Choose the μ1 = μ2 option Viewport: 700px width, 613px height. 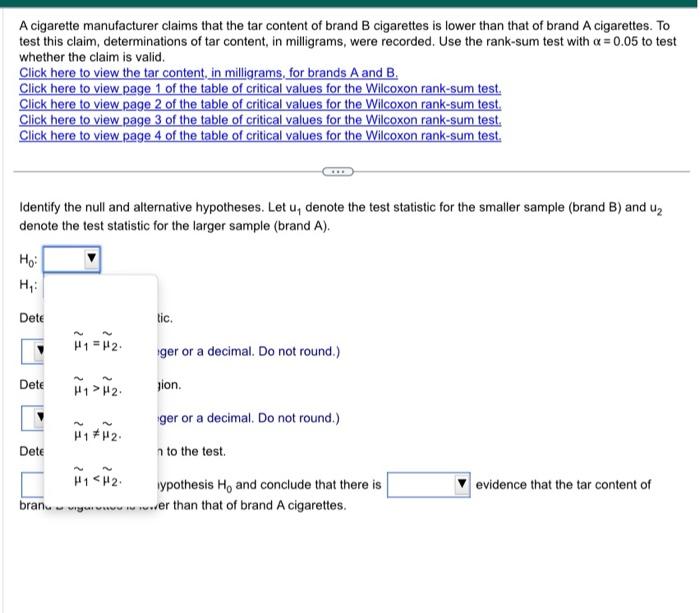pos(98,341)
